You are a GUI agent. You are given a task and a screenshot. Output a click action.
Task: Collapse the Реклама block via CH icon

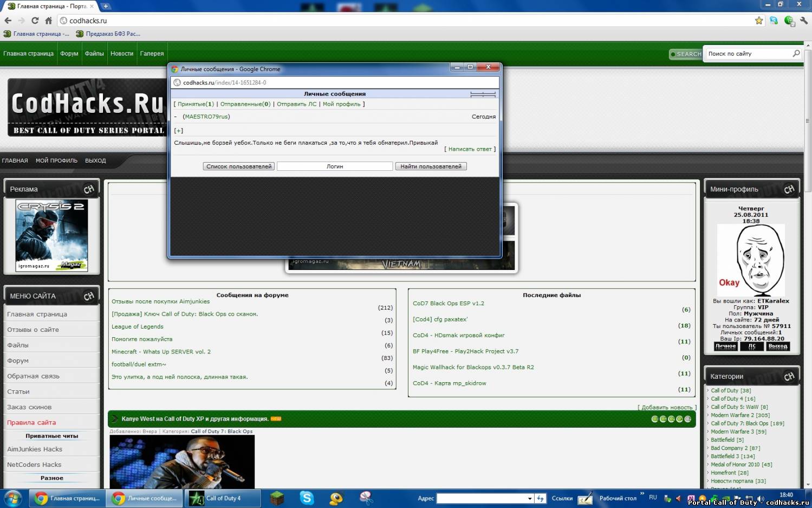(x=89, y=189)
